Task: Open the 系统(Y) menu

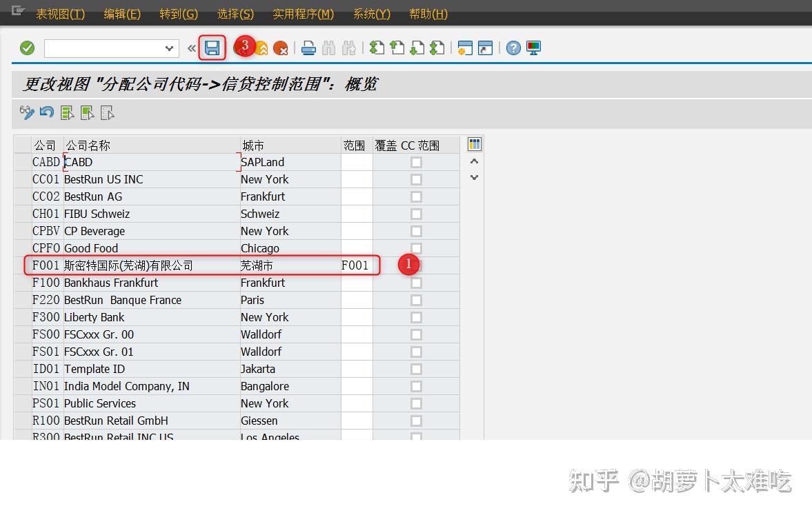Action: [x=371, y=14]
